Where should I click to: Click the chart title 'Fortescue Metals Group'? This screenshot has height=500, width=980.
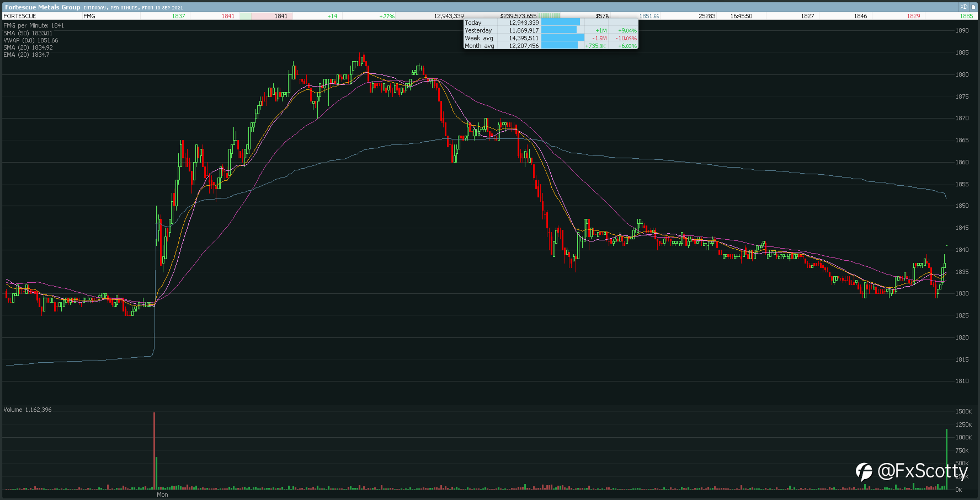pos(42,7)
